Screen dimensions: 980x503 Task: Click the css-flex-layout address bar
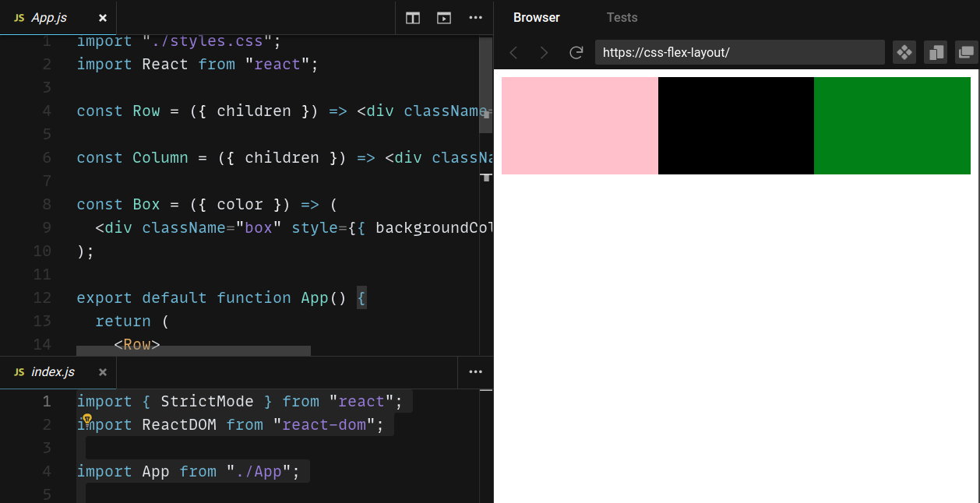(739, 52)
